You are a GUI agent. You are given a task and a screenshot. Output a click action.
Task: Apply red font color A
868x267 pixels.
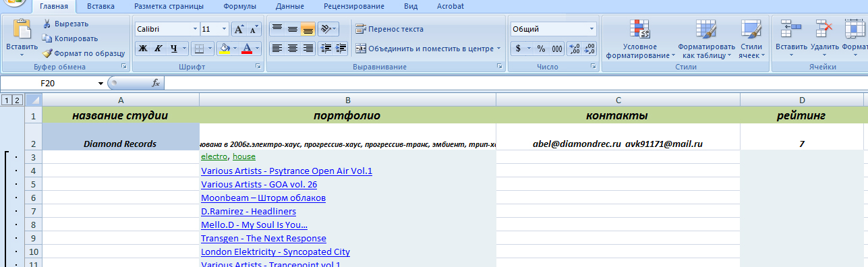tap(247, 49)
